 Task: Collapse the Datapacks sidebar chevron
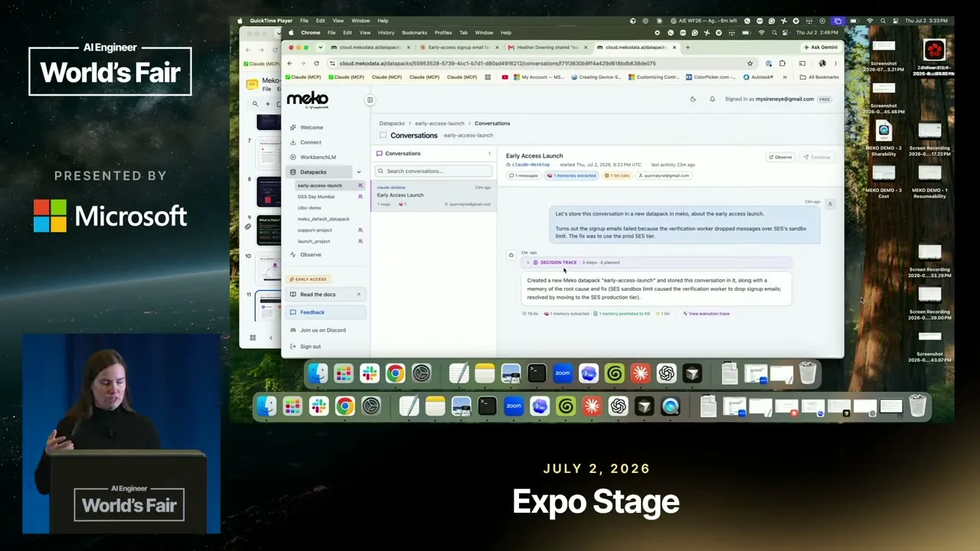point(358,172)
